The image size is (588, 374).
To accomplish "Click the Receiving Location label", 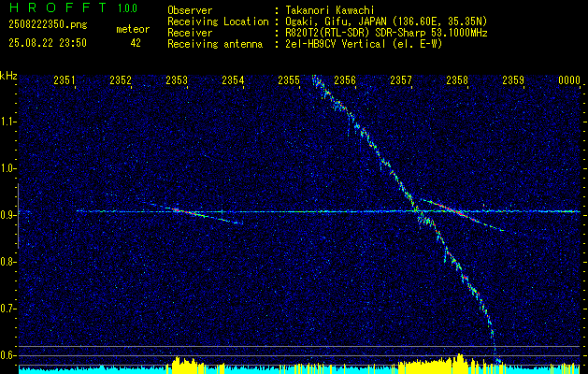I will (218, 22).
